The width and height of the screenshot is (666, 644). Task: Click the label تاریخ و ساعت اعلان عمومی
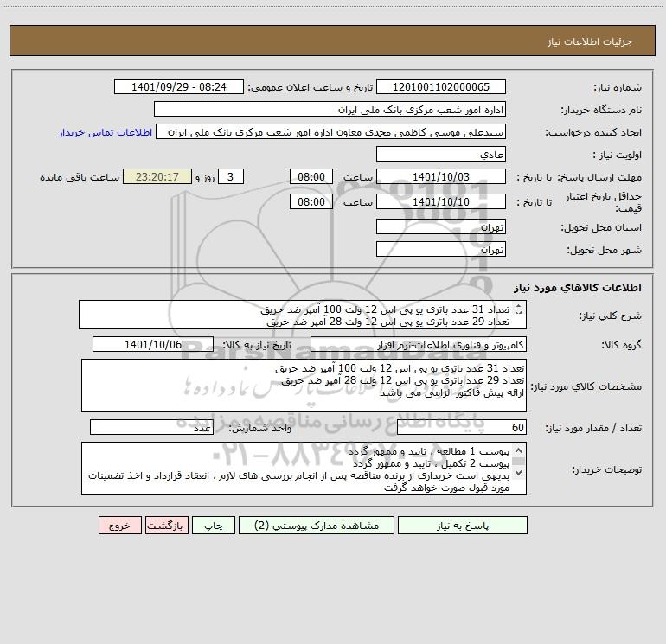pos(310,87)
